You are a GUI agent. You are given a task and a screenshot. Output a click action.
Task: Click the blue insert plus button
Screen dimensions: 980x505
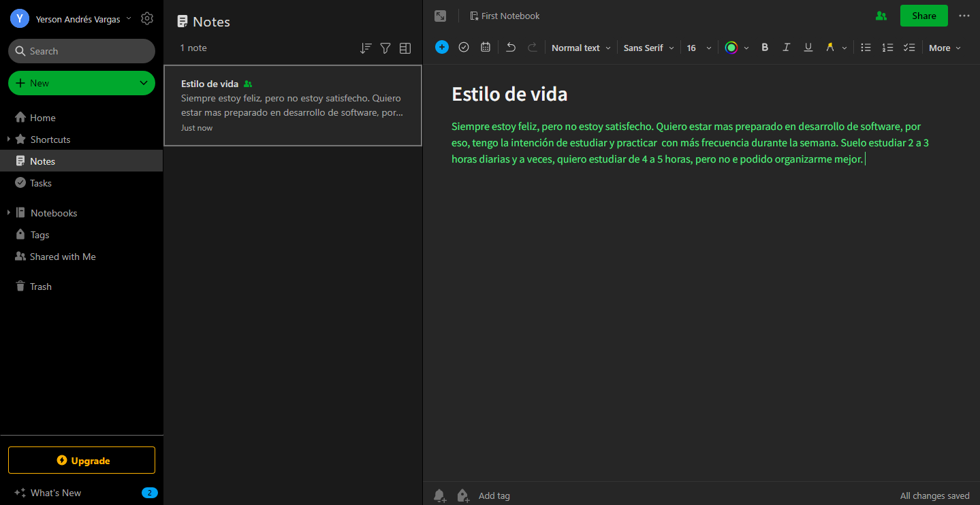(442, 47)
